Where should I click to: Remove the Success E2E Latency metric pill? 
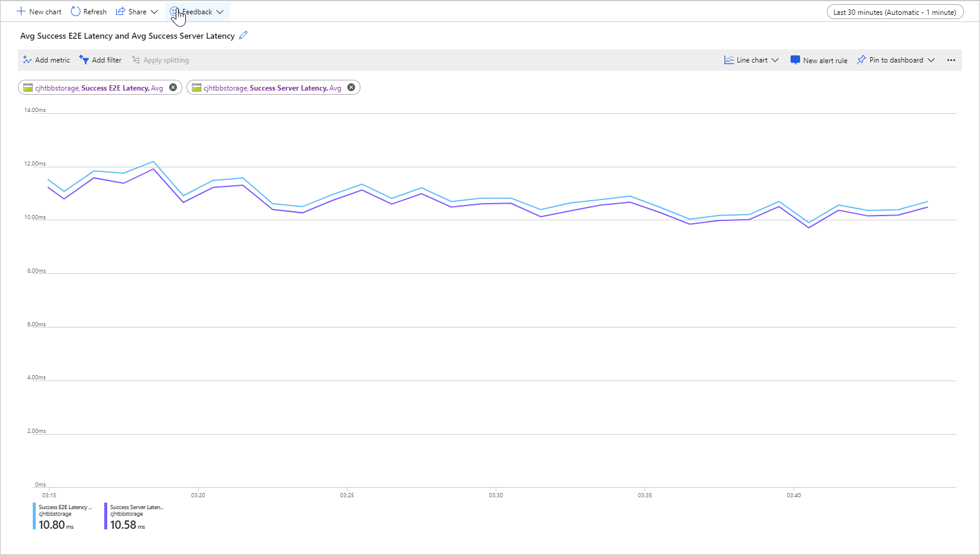[x=173, y=87]
